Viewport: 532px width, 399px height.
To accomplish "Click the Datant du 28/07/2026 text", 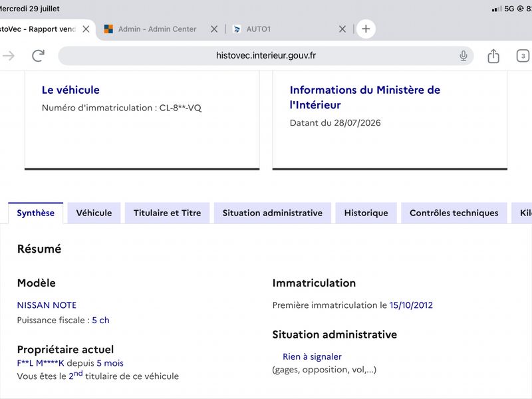I will tap(335, 123).
